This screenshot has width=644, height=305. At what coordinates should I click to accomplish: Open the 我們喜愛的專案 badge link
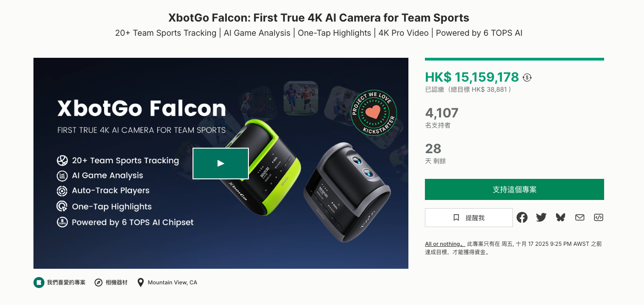coord(60,283)
